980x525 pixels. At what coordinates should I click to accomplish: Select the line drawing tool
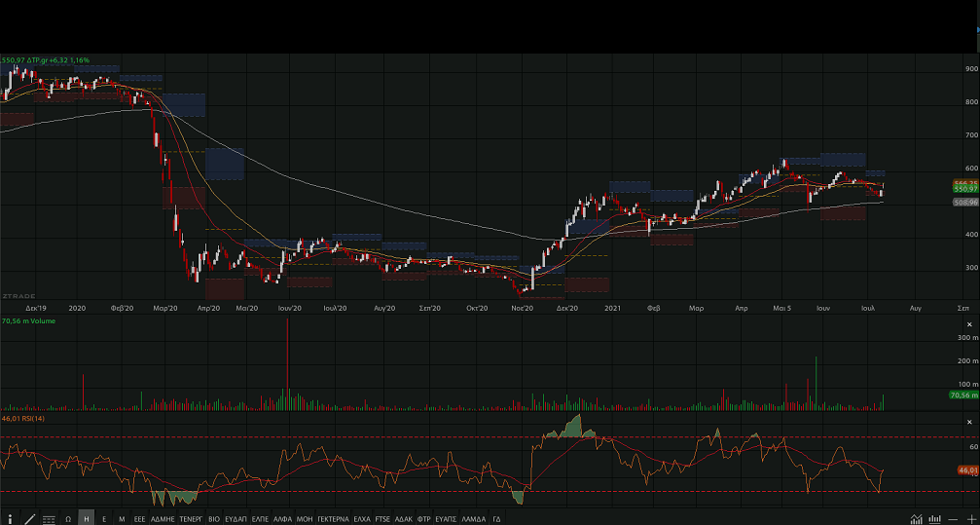tap(29, 518)
